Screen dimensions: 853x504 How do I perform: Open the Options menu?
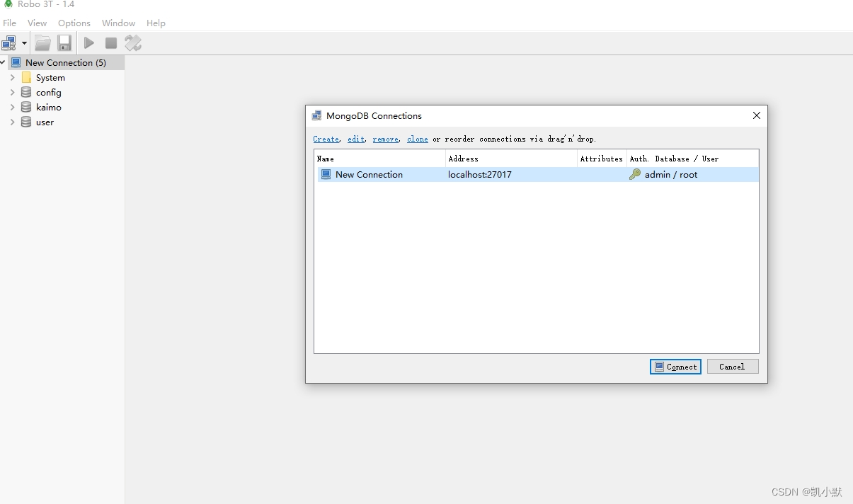point(74,23)
